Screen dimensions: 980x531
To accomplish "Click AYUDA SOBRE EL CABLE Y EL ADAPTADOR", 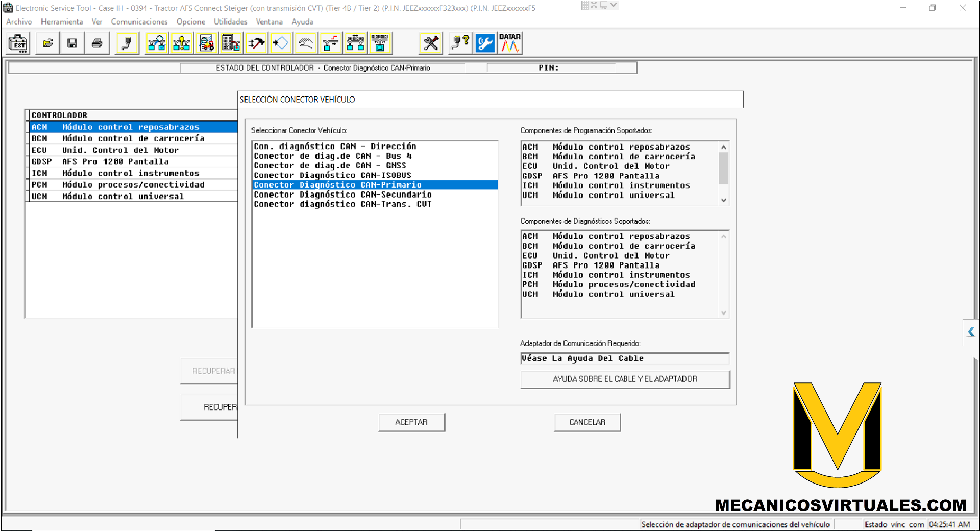I will point(625,379).
